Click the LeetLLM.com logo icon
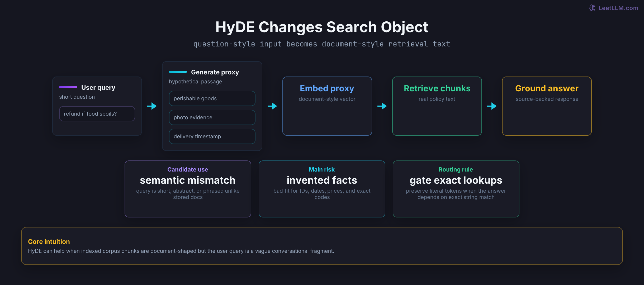 592,8
